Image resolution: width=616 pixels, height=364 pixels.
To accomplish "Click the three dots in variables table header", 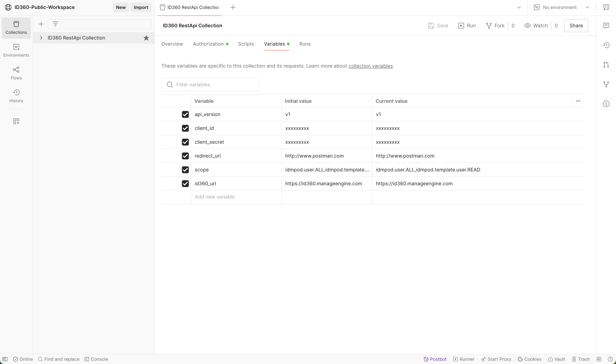I will click(578, 101).
